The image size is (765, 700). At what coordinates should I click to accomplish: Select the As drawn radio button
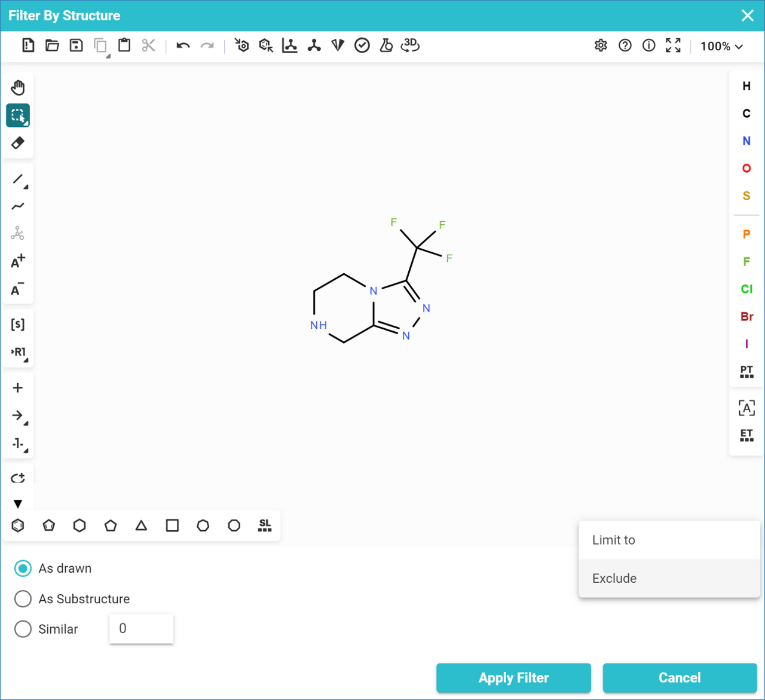[x=23, y=568]
